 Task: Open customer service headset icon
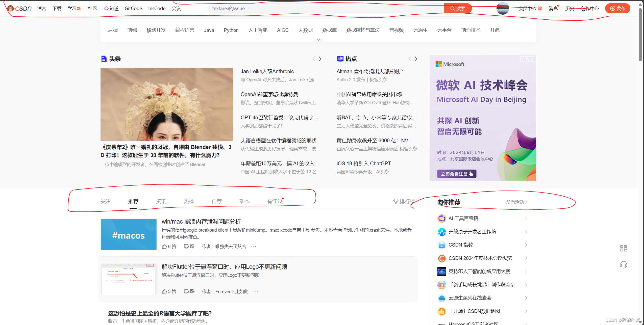tap(623, 265)
